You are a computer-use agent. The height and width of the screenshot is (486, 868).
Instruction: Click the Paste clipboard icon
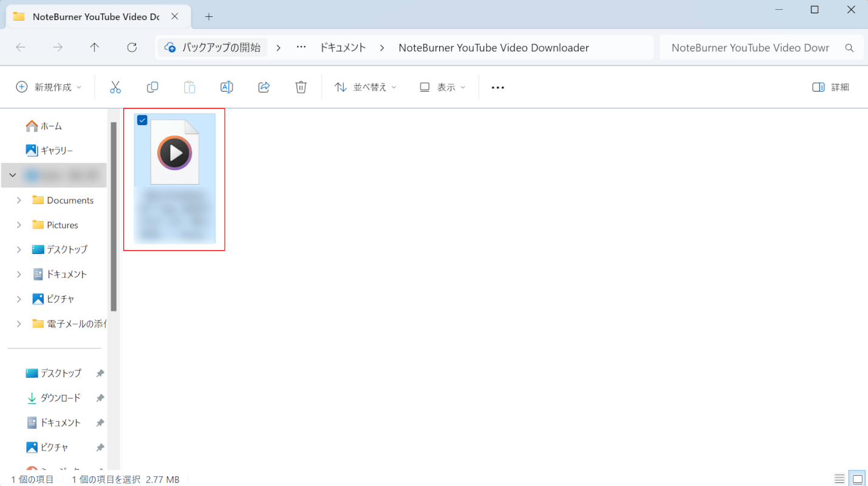tap(190, 87)
